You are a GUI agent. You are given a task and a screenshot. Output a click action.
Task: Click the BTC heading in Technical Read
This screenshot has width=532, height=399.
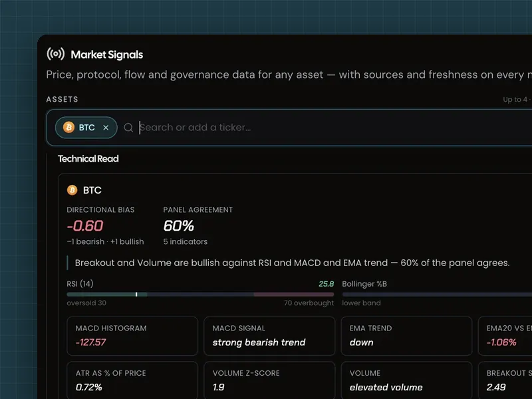[x=92, y=190]
